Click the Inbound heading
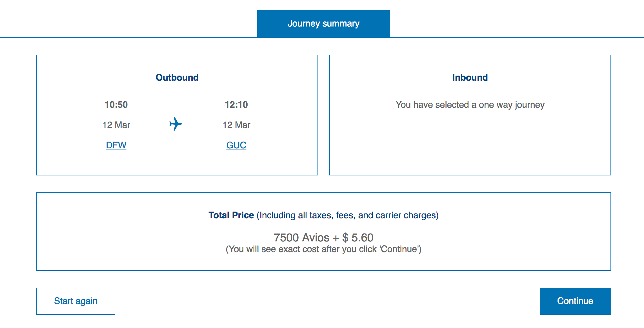 tap(470, 78)
